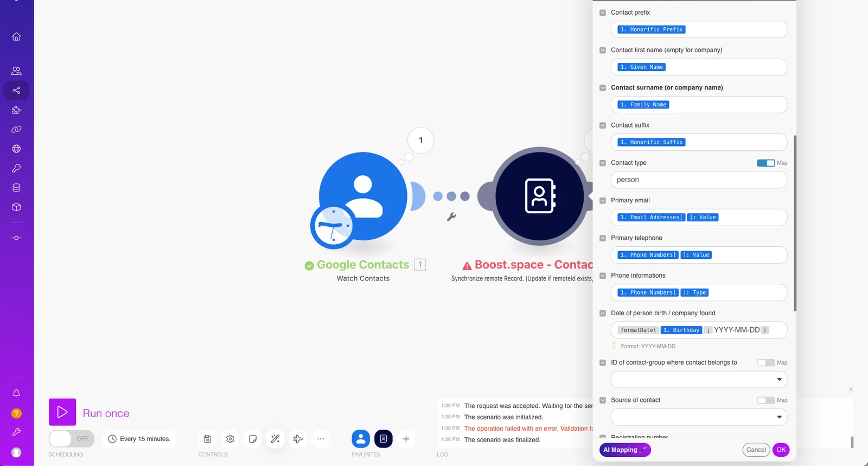Click the Email Addresses mapped pill
868x466 pixels.
651,218
